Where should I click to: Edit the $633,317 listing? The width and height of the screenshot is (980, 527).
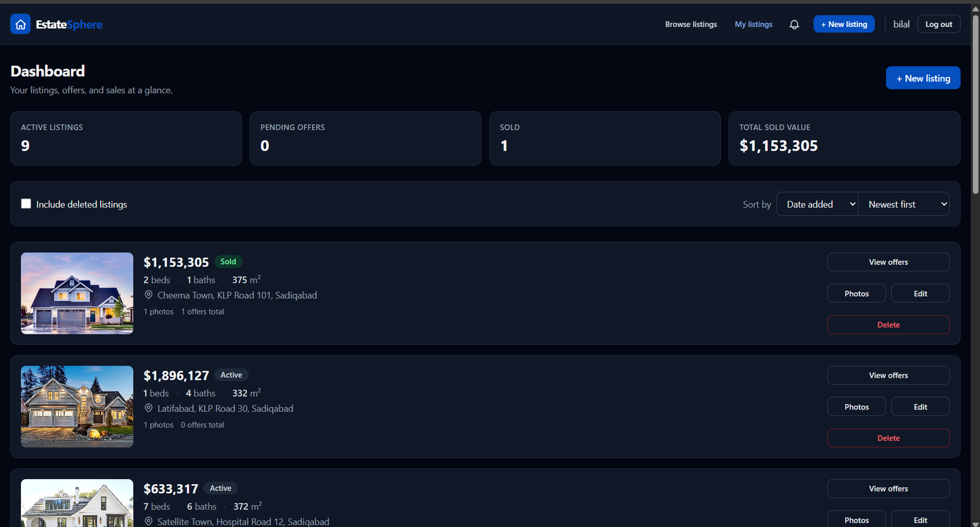point(920,520)
